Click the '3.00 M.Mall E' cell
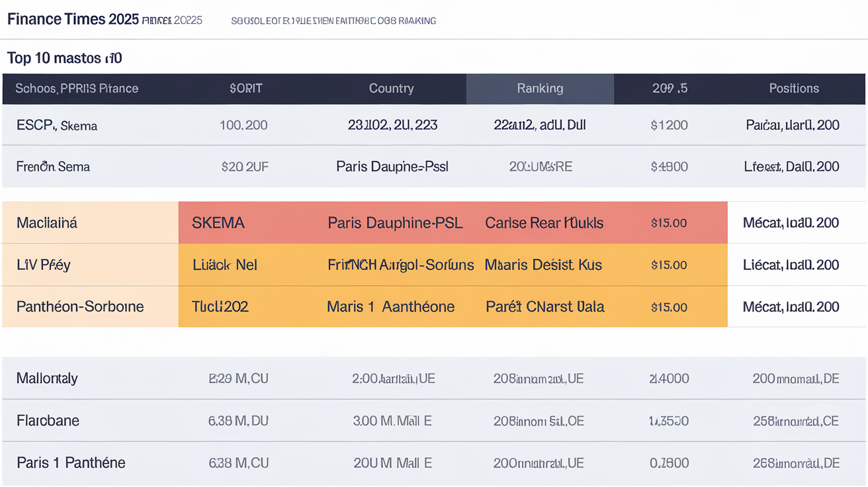 point(392,421)
